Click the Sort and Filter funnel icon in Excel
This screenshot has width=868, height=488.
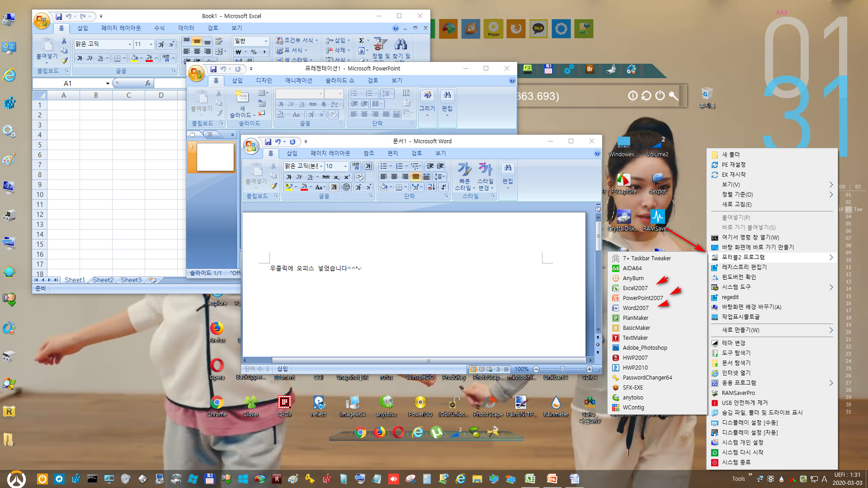[380, 44]
